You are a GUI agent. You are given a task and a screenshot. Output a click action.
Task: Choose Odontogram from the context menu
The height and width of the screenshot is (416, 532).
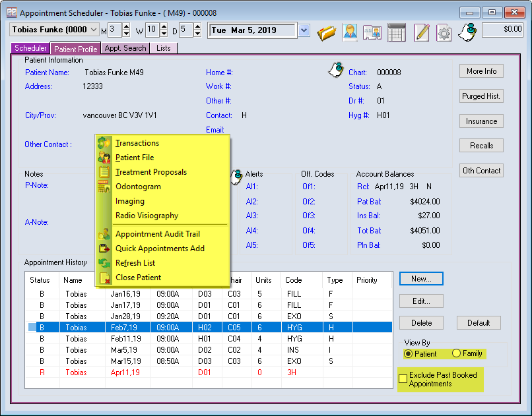click(x=138, y=187)
